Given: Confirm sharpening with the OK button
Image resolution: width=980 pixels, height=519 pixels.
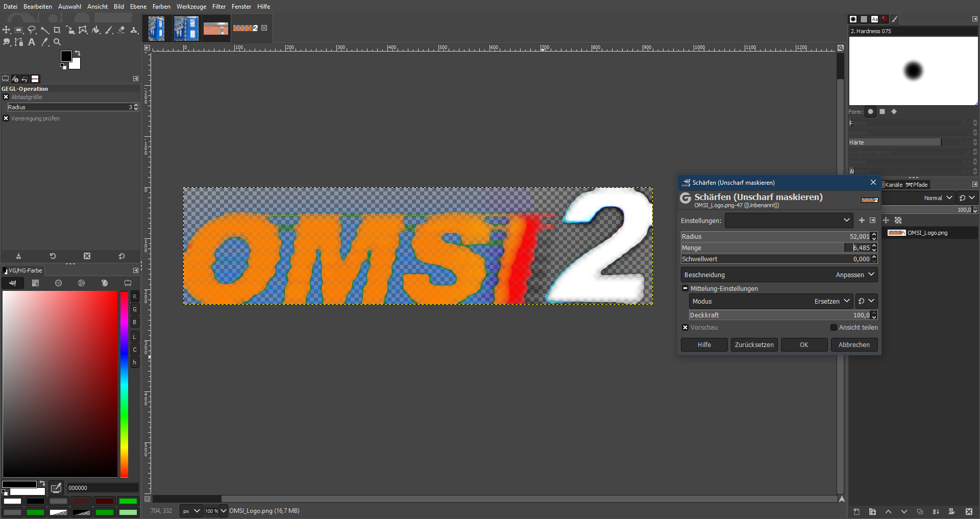Looking at the screenshot, I should [803, 345].
